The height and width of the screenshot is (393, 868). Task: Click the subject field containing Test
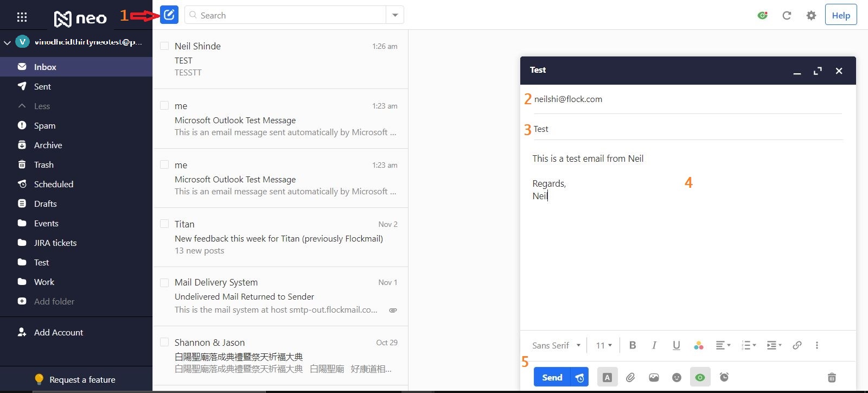tap(687, 129)
